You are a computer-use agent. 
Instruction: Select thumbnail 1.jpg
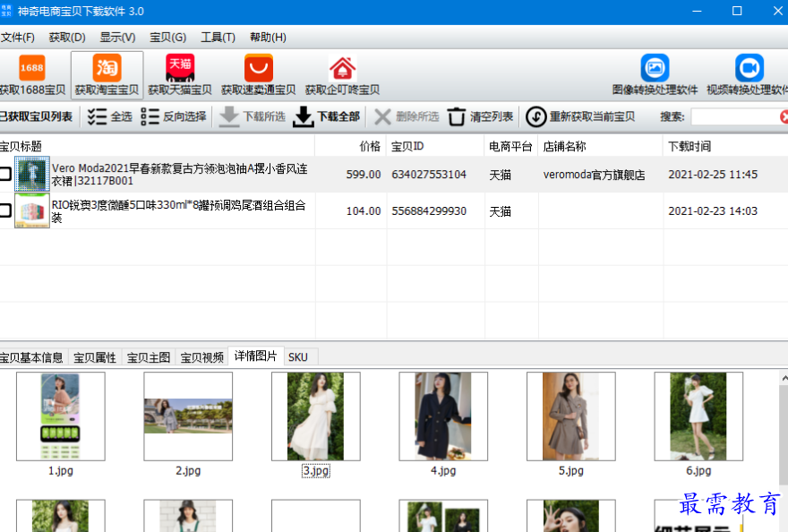(x=60, y=416)
